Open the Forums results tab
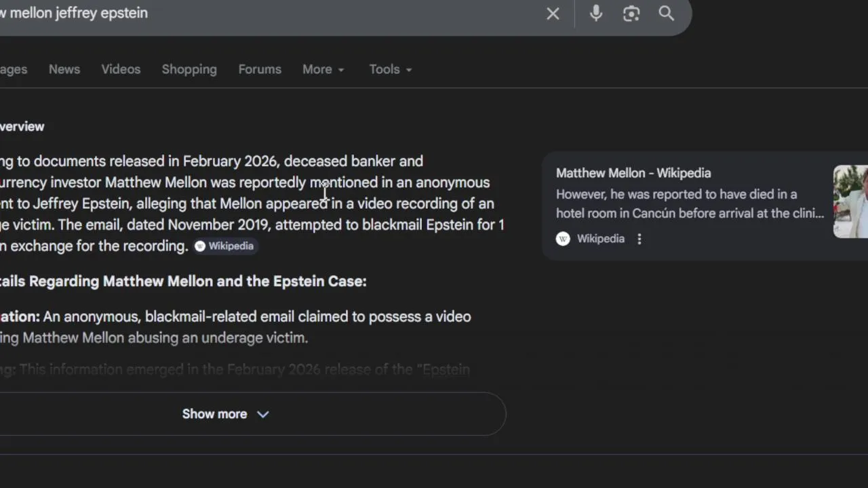The image size is (868, 488). coord(260,69)
